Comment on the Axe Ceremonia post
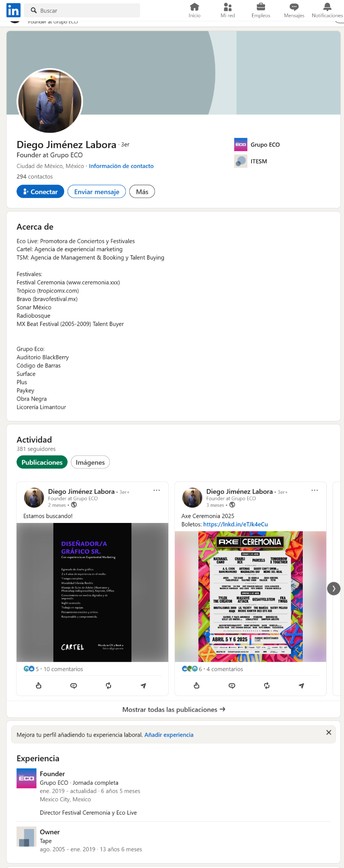The height and width of the screenshot is (868, 344). [x=232, y=685]
